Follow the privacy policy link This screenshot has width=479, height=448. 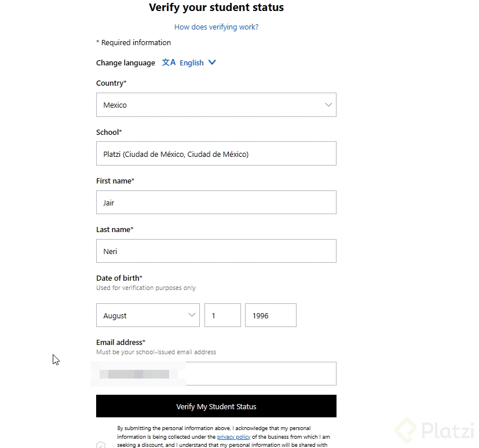tap(233, 436)
